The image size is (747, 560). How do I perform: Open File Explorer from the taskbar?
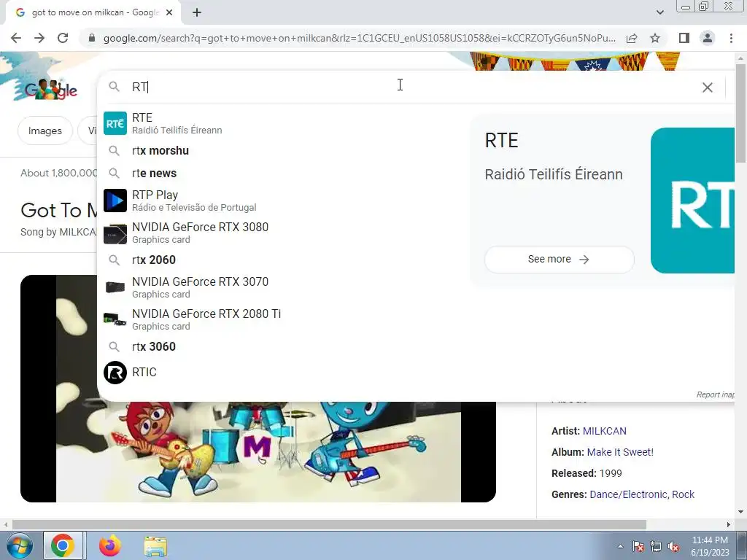tap(155, 546)
